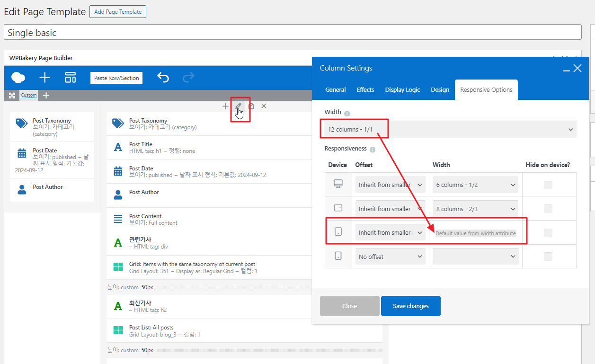595x364 pixels.
Task: Open mobile row empty Width dropdown
Action: coord(475,257)
